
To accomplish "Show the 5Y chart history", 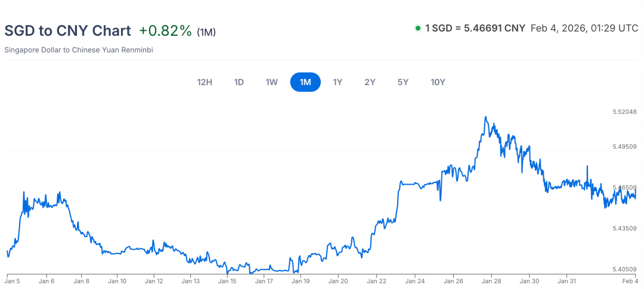I will point(402,82).
